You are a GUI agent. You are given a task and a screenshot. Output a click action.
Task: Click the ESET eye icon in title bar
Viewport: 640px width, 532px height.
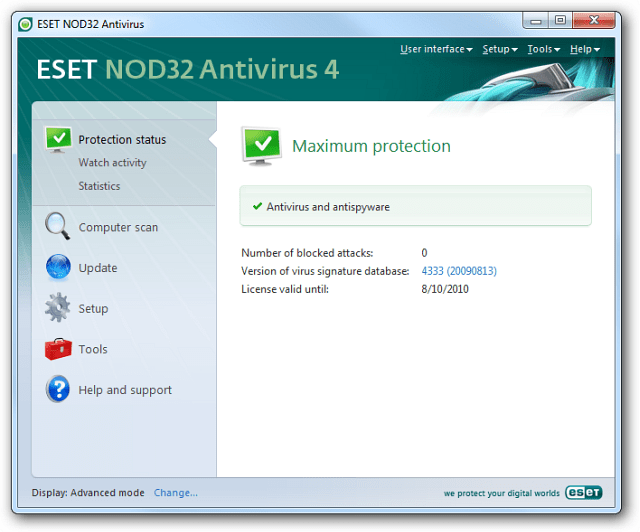click(x=25, y=24)
